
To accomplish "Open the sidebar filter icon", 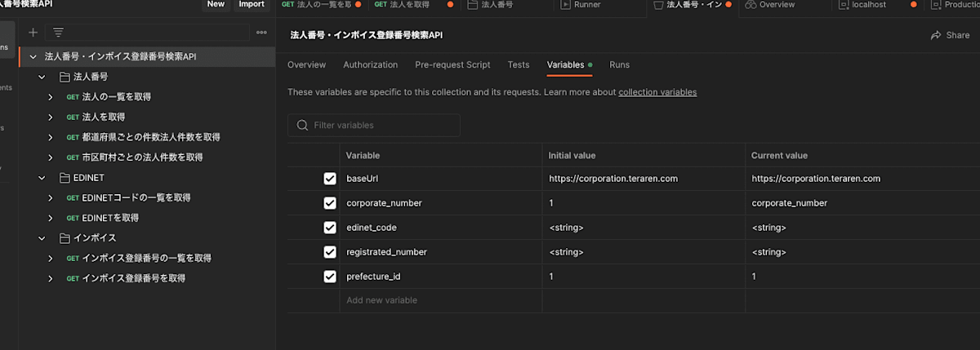I will pos(58,33).
